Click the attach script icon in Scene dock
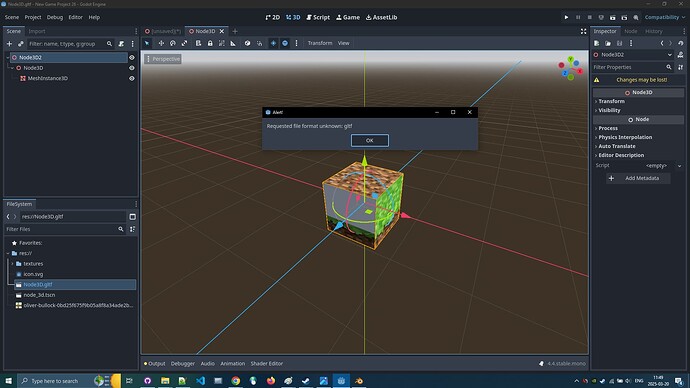The height and width of the screenshot is (388, 690). (x=121, y=44)
